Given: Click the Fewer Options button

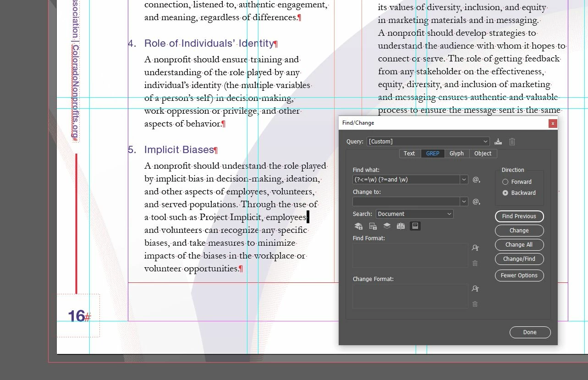Looking at the screenshot, I should pyautogui.click(x=519, y=275).
